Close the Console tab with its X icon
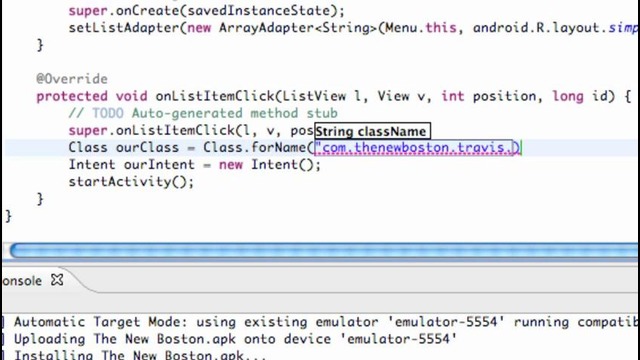The height and width of the screenshot is (360, 640). click(x=57, y=280)
